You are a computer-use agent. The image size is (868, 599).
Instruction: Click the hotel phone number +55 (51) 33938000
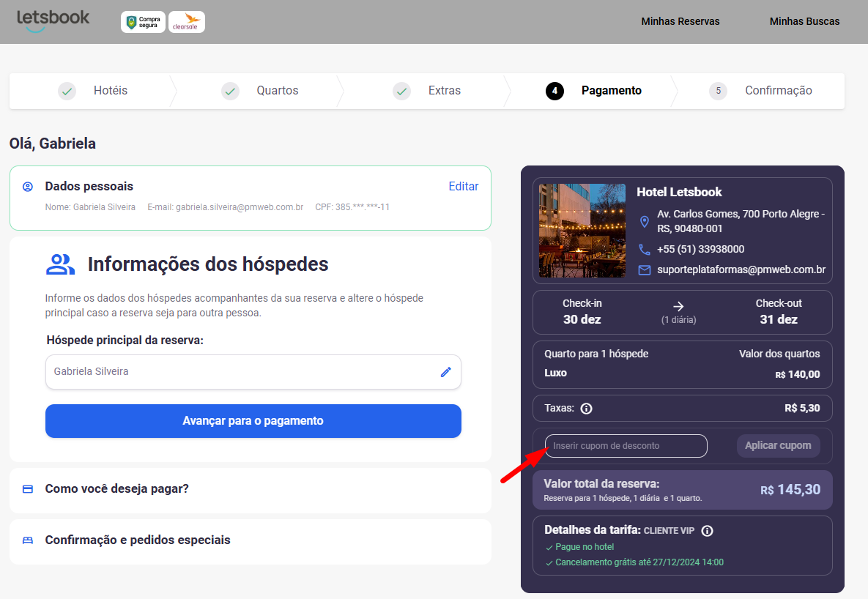click(700, 250)
